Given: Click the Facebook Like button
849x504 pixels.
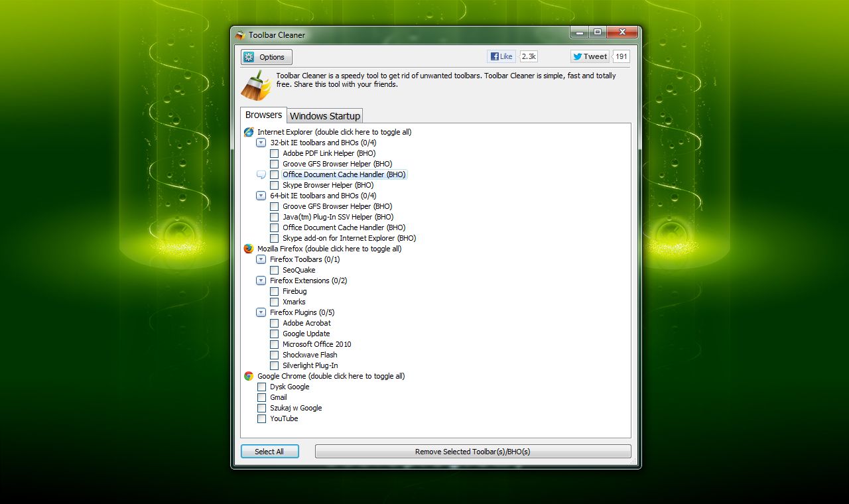Looking at the screenshot, I should click(501, 56).
